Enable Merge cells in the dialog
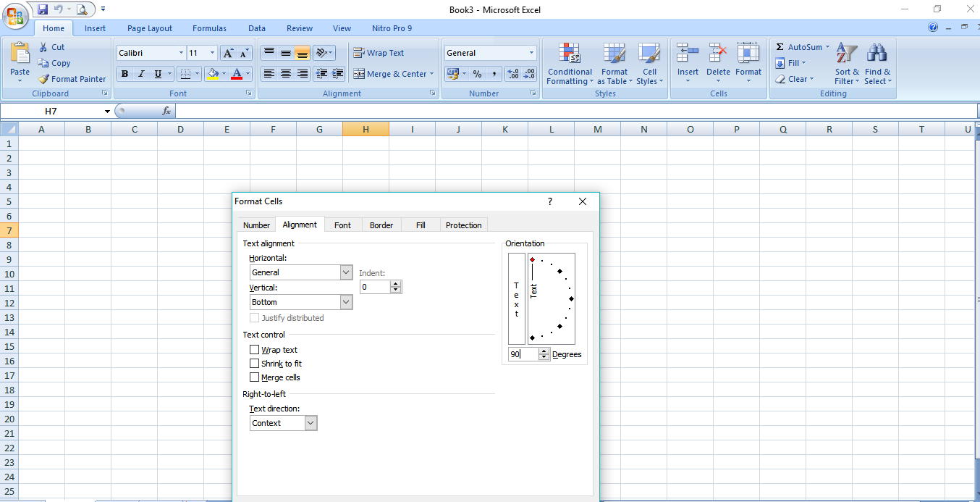980x502 pixels. tap(255, 377)
